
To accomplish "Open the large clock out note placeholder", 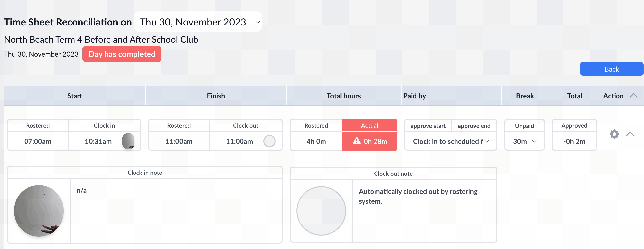I will (321, 211).
